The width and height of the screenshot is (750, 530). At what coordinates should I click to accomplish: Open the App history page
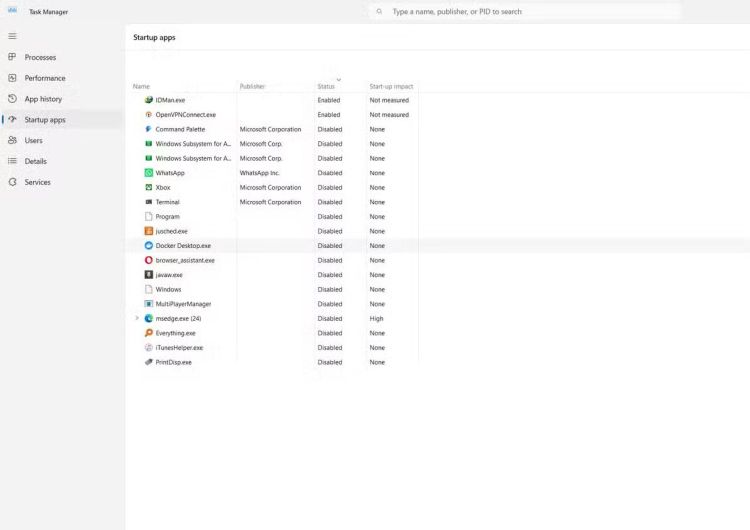pyautogui.click(x=43, y=99)
